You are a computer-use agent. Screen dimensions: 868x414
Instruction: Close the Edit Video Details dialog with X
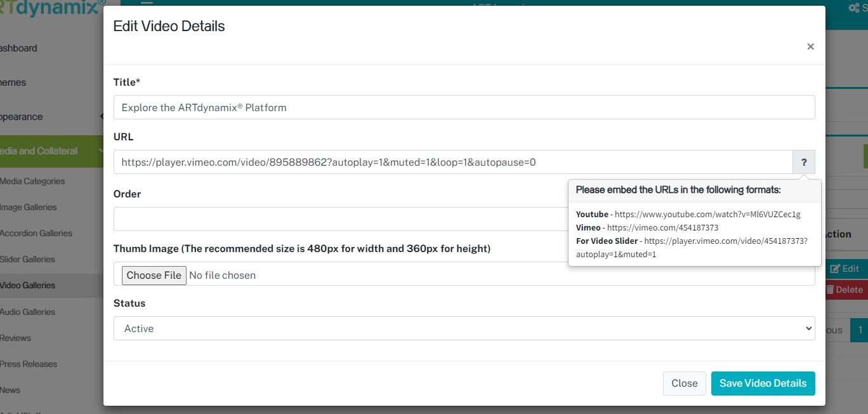810,46
